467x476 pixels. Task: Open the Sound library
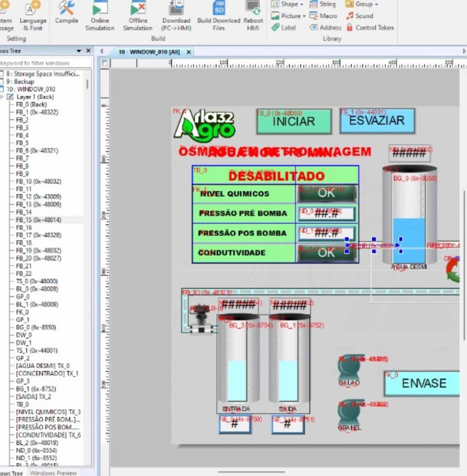[360, 16]
